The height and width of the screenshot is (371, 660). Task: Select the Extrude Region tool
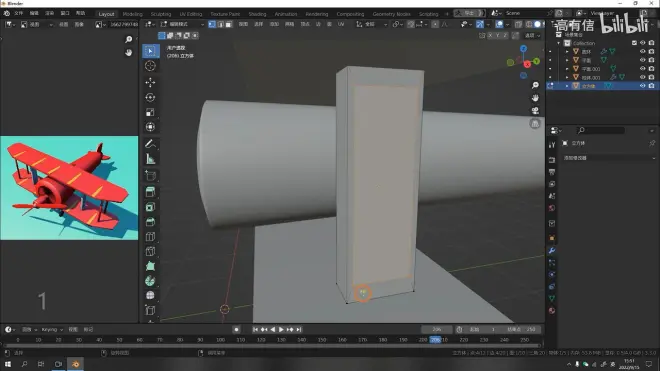pyautogui.click(x=150, y=192)
